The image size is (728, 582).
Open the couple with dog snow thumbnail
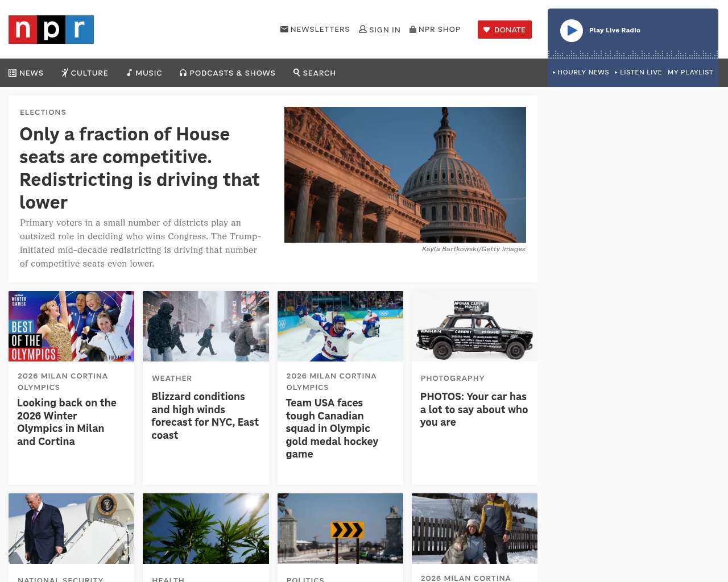coord(474,529)
